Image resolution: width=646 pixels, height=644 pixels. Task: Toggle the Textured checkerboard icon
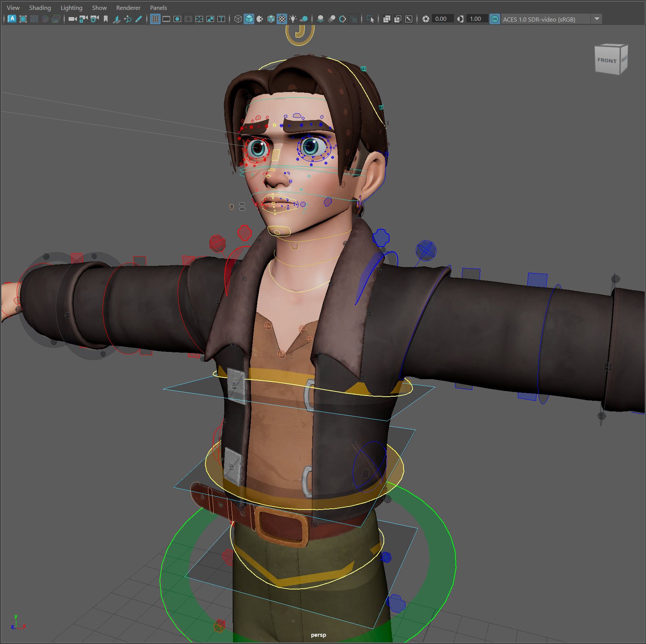282,19
